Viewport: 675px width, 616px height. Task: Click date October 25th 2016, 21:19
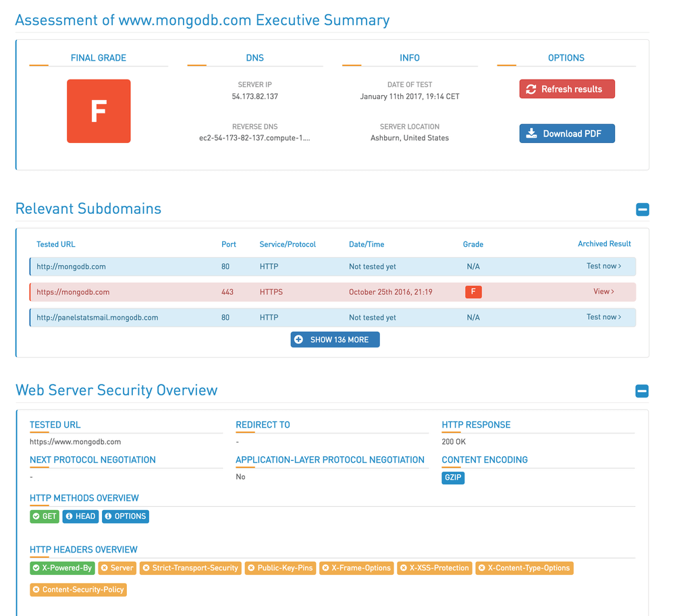click(390, 292)
